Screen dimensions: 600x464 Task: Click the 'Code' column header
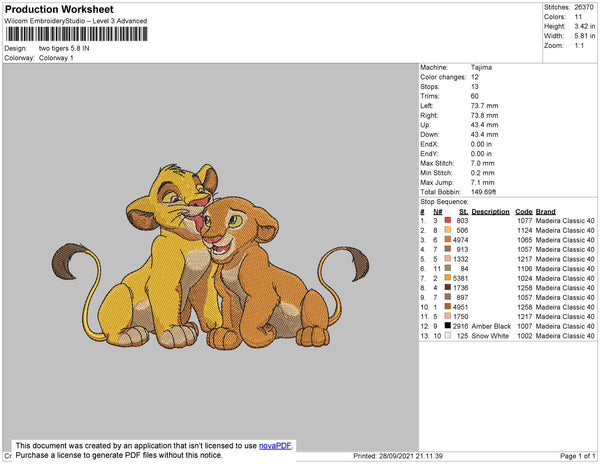point(524,212)
